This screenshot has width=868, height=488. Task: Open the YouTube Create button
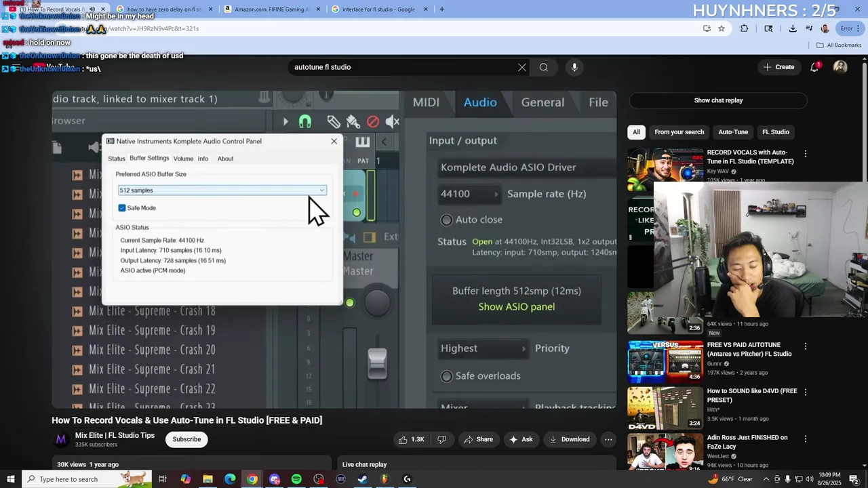click(x=778, y=67)
